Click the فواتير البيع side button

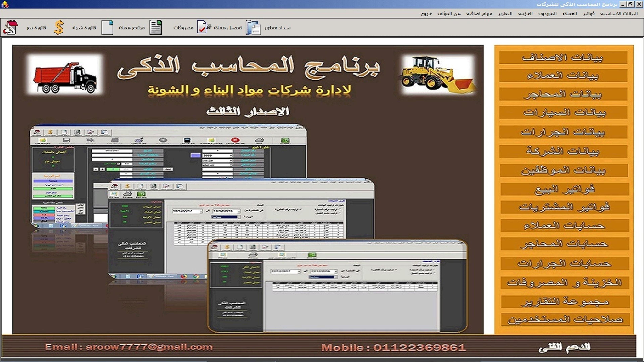[565, 189]
